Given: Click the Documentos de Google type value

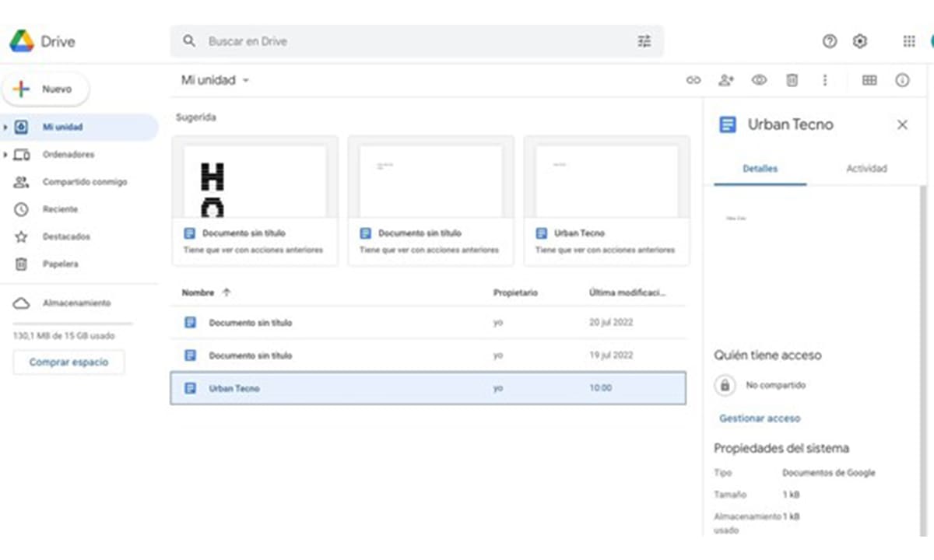Looking at the screenshot, I should [829, 473].
